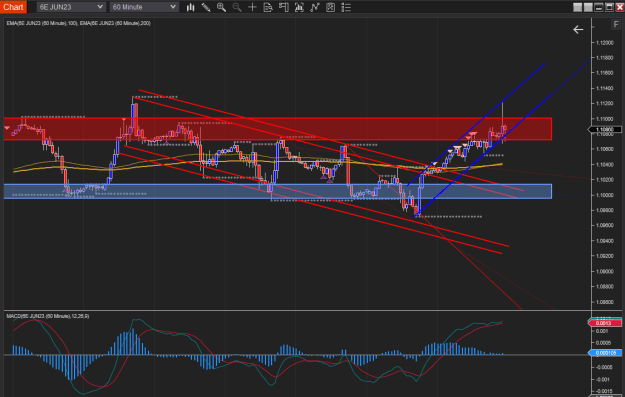Click the red MACD value marker 0.0013
625x397 pixels.
tap(605, 323)
